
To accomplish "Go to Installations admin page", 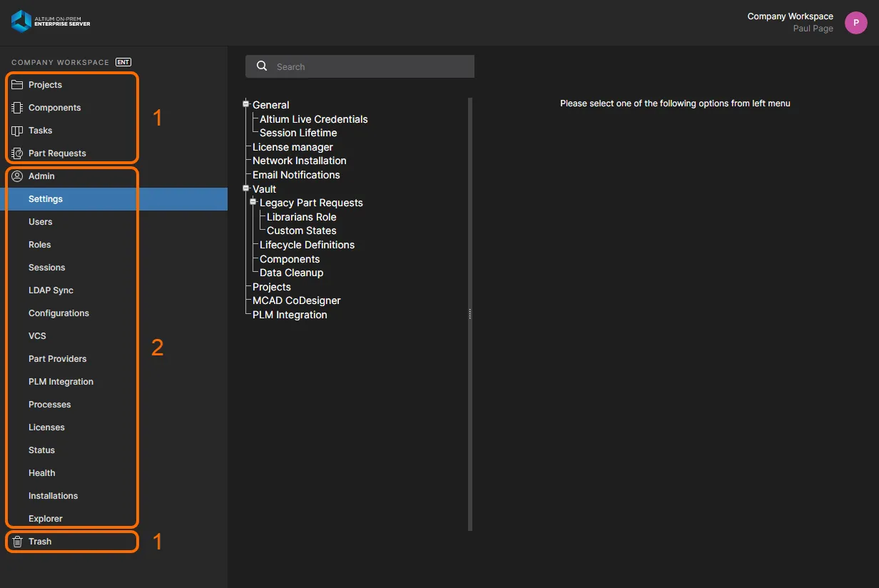I will pos(54,496).
